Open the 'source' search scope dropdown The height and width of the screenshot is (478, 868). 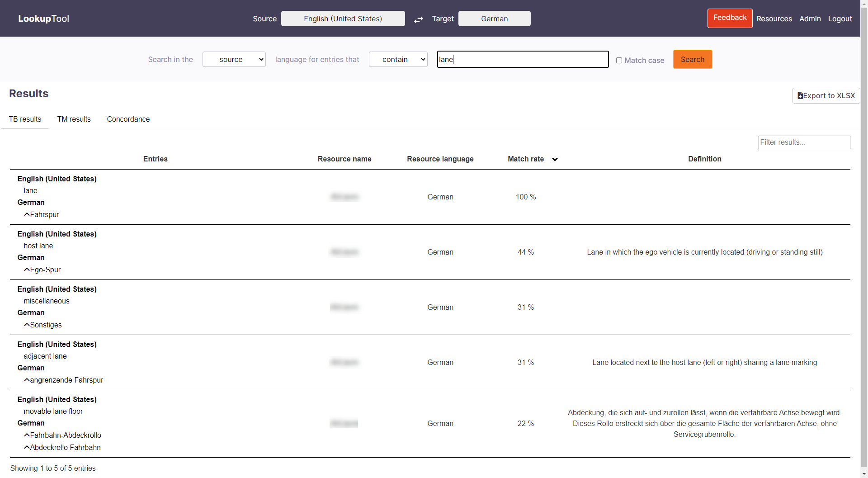pos(234,59)
